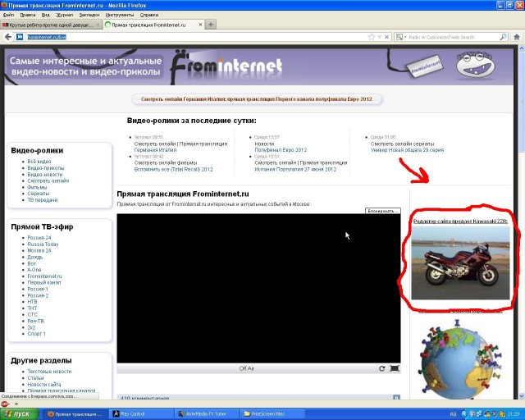This screenshot has height=420, width=525.
Task: Click the Блокировать button above the player
Action: click(x=382, y=212)
